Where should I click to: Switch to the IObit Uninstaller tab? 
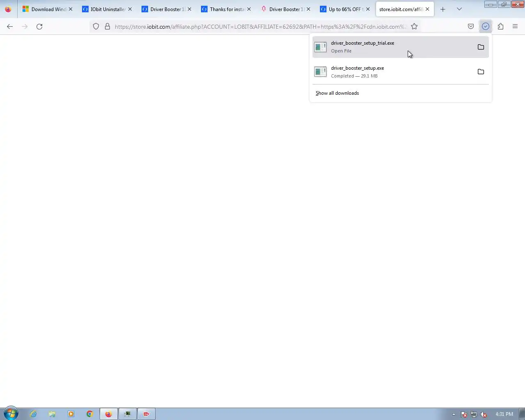coord(107,9)
